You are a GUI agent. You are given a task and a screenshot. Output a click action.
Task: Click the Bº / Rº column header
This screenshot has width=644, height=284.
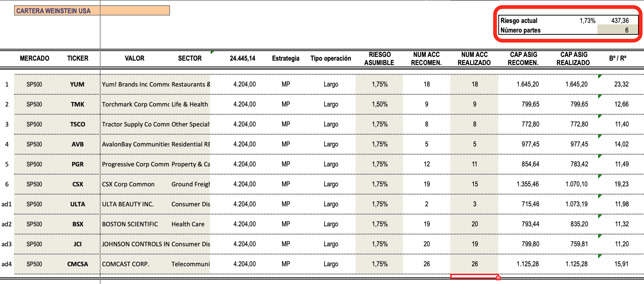click(618, 58)
